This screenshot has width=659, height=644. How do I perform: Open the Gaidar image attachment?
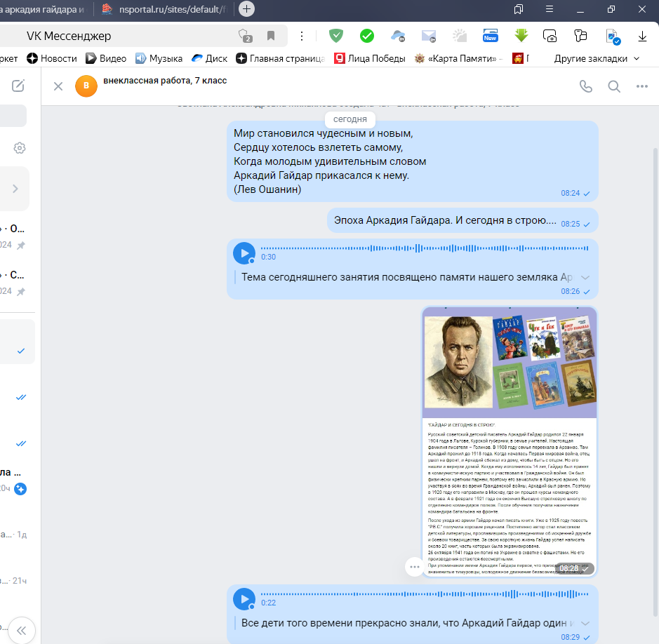(x=510, y=442)
